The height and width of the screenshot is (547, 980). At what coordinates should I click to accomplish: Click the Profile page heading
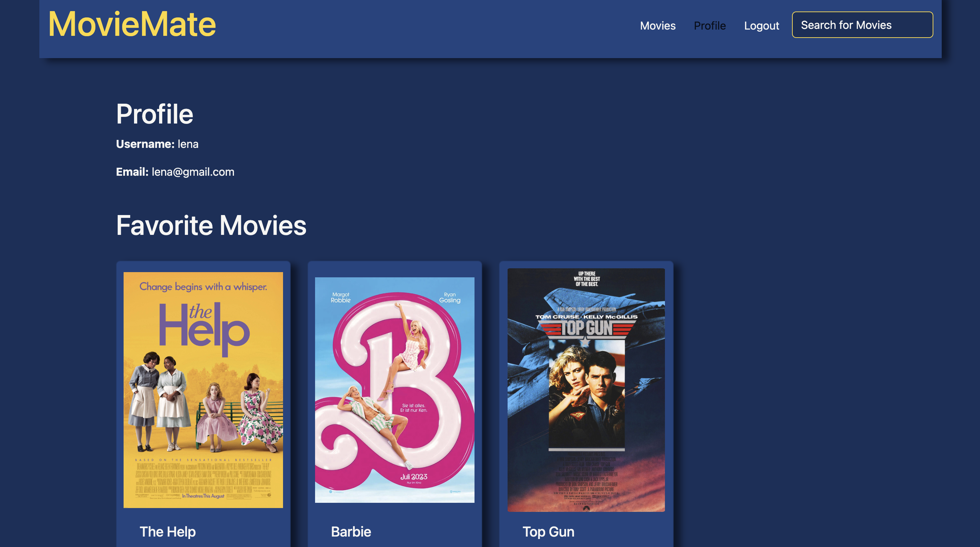155,113
